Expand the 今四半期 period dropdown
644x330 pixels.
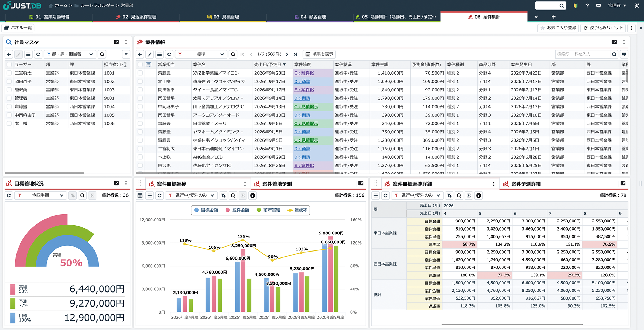point(41,195)
